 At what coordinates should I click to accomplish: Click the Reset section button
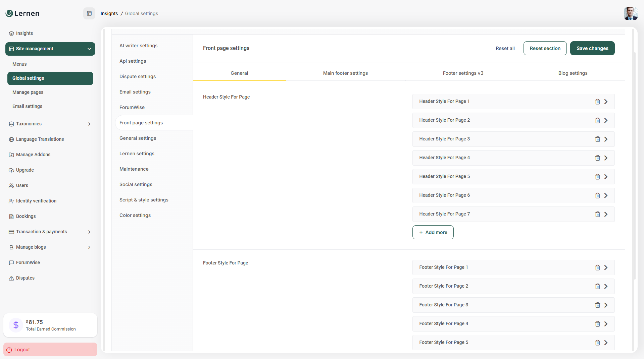(x=545, y=48)
